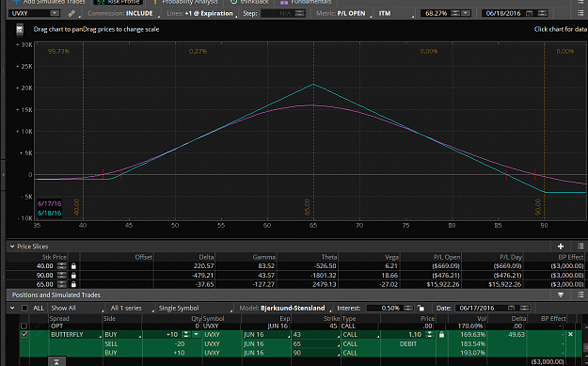Image resolution: width=588 pixels, height=366 pixels.
Task: Adjust the 06/17/2016 date stepper
Action: (x=524, y=309)
